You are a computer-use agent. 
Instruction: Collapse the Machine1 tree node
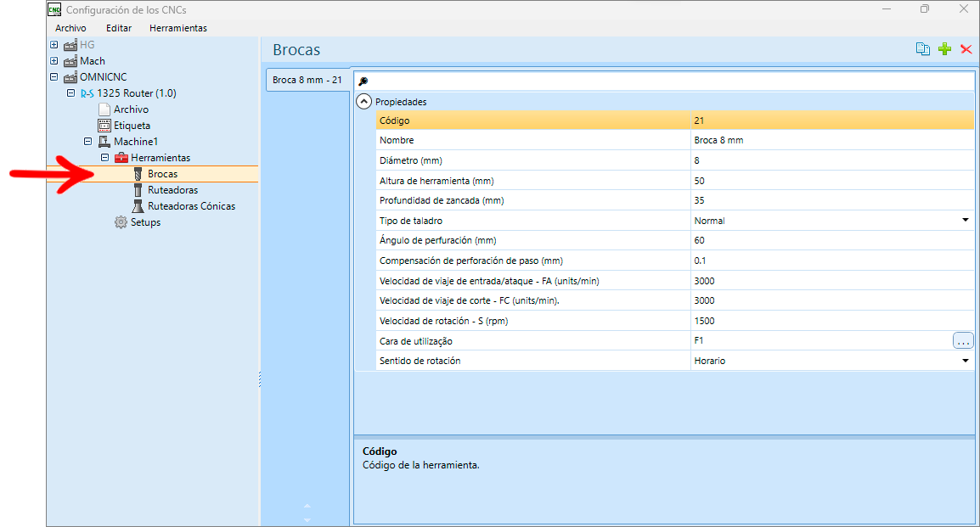[x=87, y=142]
